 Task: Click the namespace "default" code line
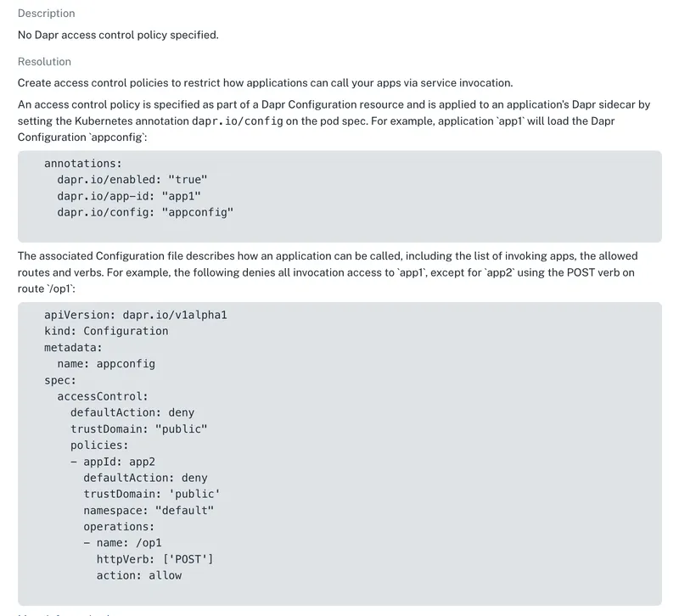pos(149,510)
